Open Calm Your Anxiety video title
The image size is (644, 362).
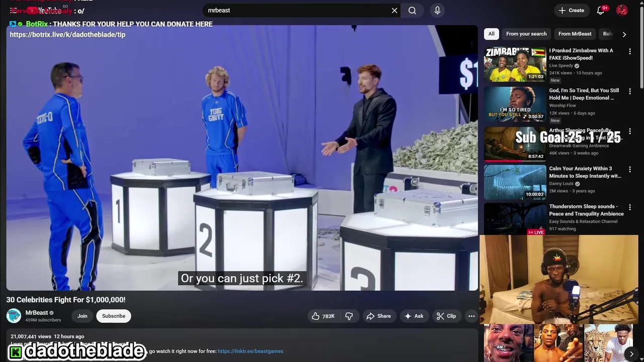click(585, 172)
